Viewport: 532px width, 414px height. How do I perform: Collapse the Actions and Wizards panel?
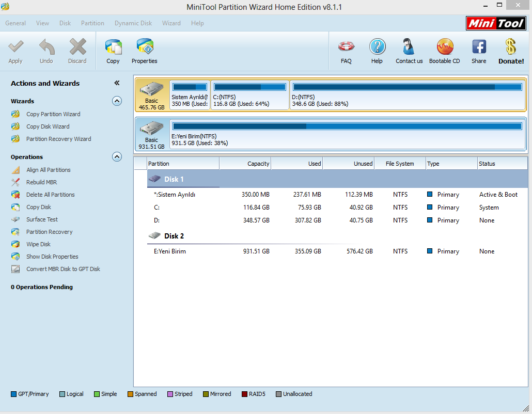pyautogui.click(x=117, y=83)
